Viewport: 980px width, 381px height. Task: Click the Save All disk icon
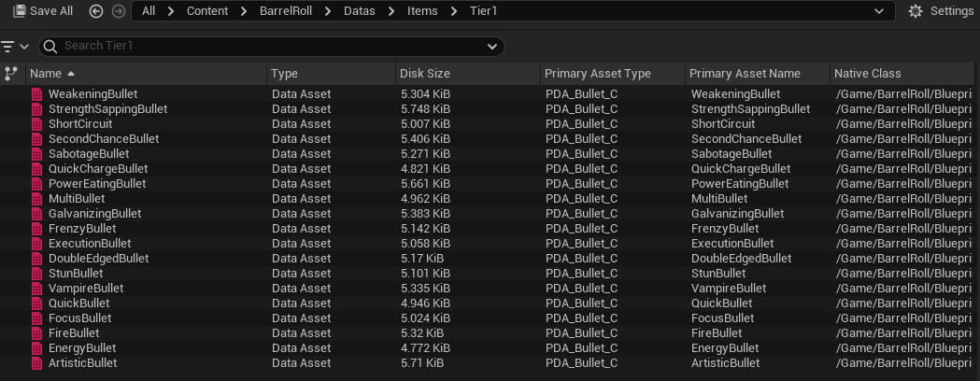coord(19,11)
